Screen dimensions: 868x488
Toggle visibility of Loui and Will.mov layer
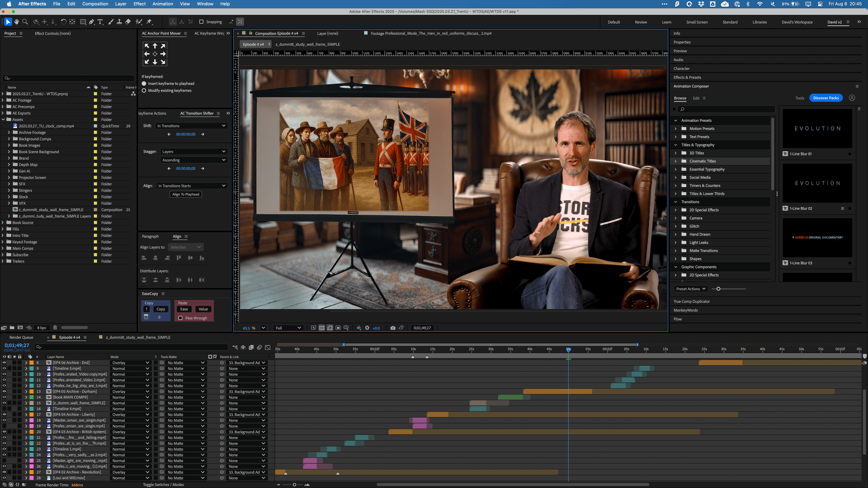[4, 478]
